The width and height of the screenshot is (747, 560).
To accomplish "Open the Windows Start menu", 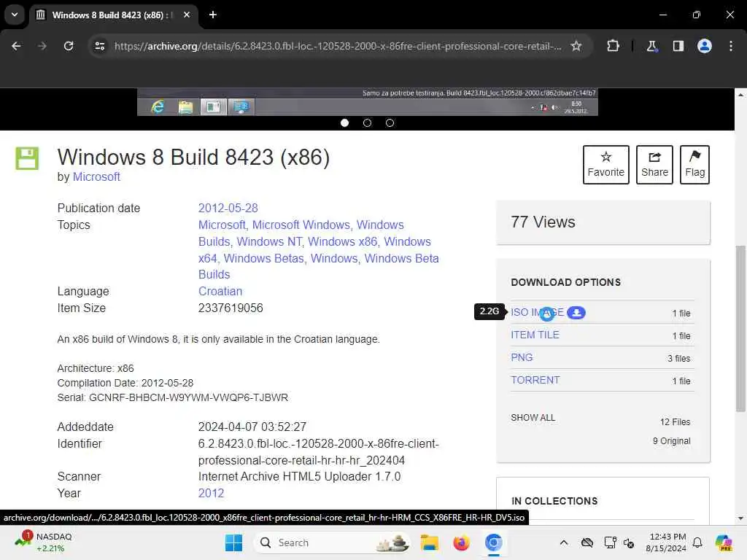I will coord(233,542).
